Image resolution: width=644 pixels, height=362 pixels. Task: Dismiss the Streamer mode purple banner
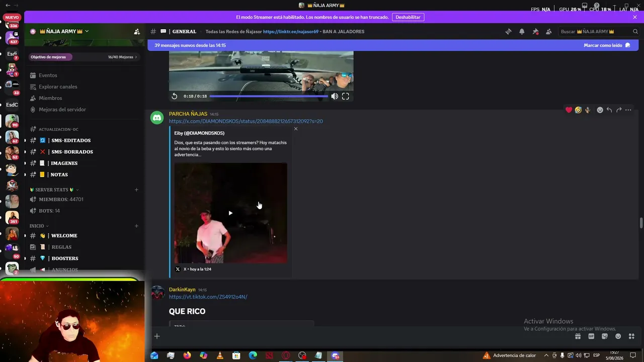tap(635, 17)
